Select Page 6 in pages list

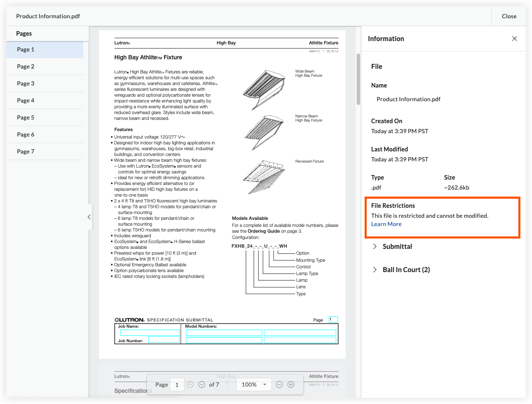(x=45, y=134)
